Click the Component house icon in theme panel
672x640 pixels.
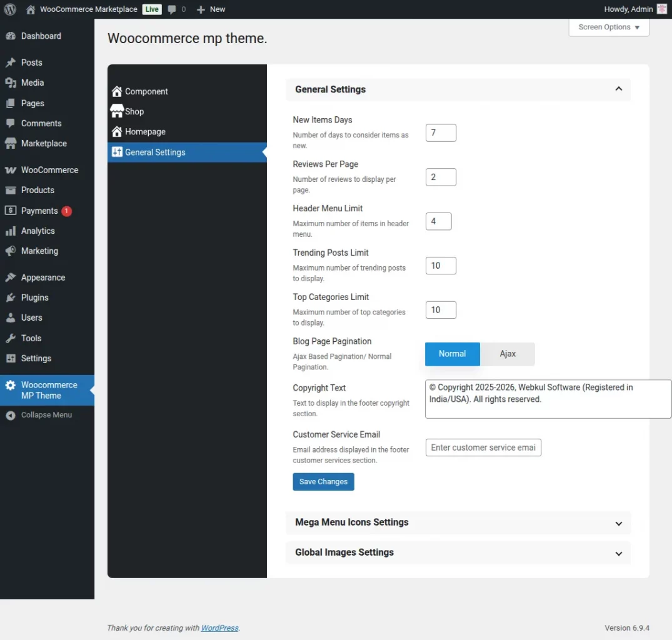pyautogui.click(x=117, y=91)
